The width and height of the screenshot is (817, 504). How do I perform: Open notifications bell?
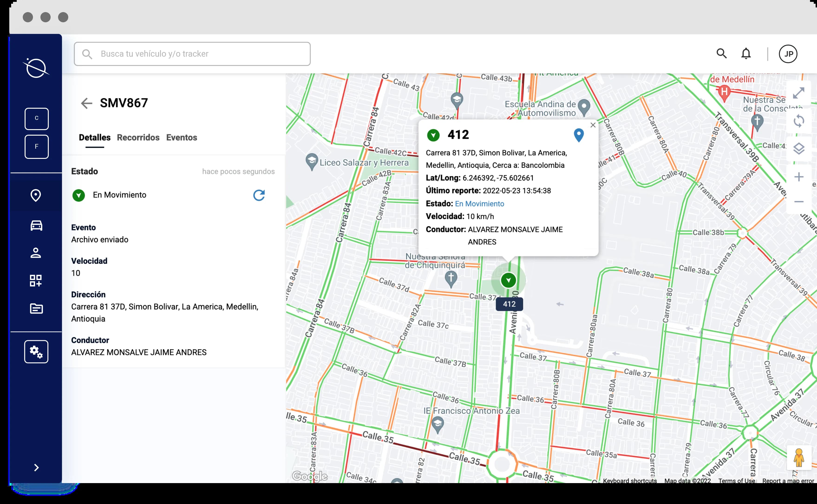click(746, 53)
